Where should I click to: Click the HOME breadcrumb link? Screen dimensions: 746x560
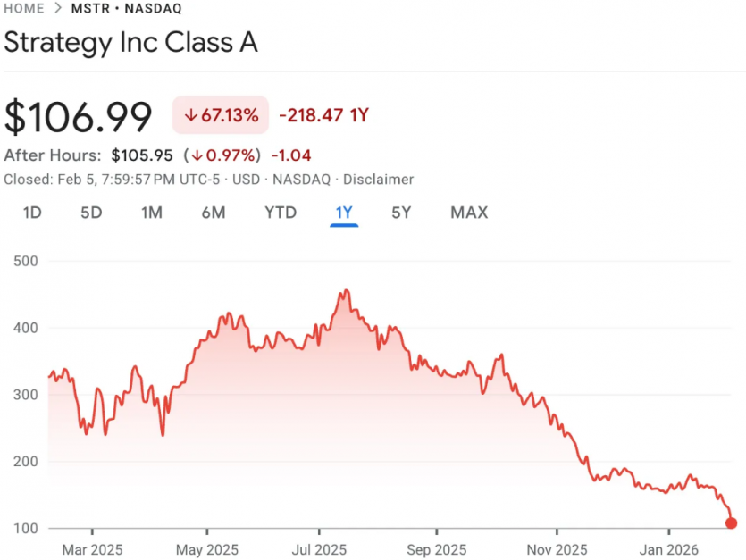click(24, 8)
